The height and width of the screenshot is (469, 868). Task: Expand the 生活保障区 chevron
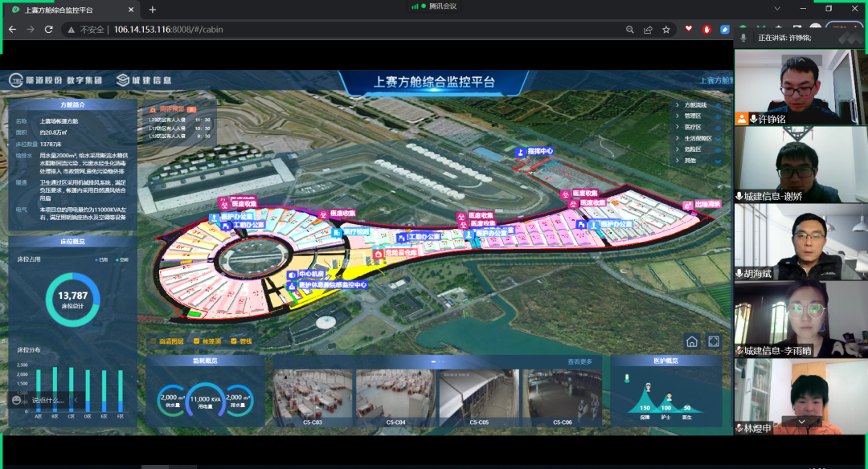pyautogui.click(x=677, y=138)
